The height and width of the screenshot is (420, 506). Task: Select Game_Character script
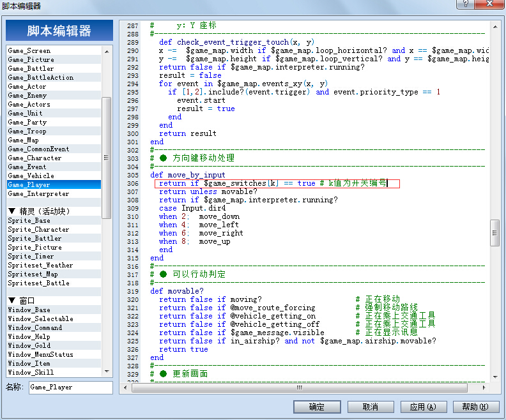click(54, 158)
